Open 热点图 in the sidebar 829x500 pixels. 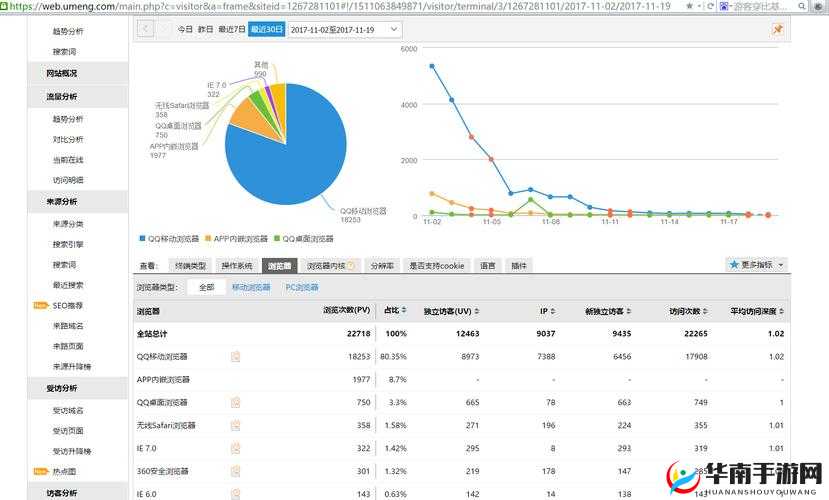64,471
